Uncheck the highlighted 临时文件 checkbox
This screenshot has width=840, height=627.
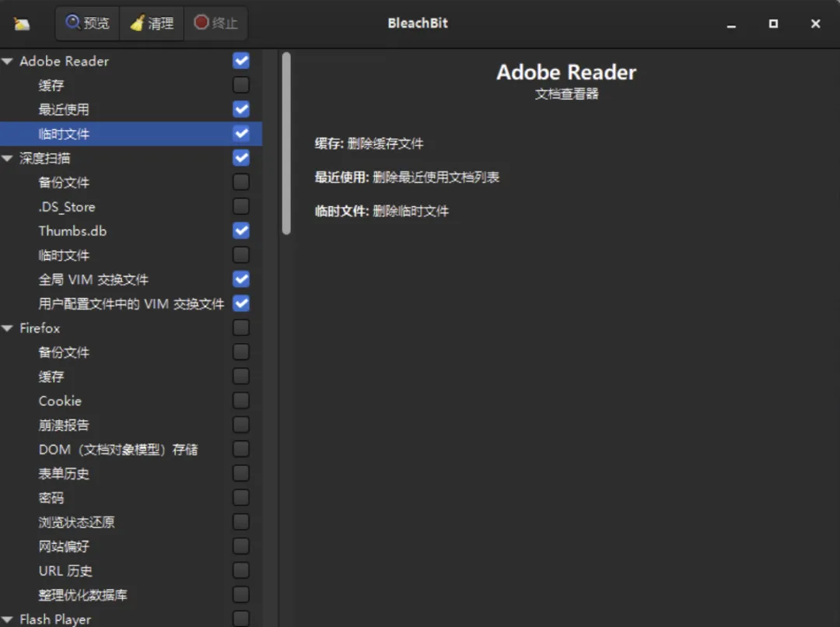241,134
